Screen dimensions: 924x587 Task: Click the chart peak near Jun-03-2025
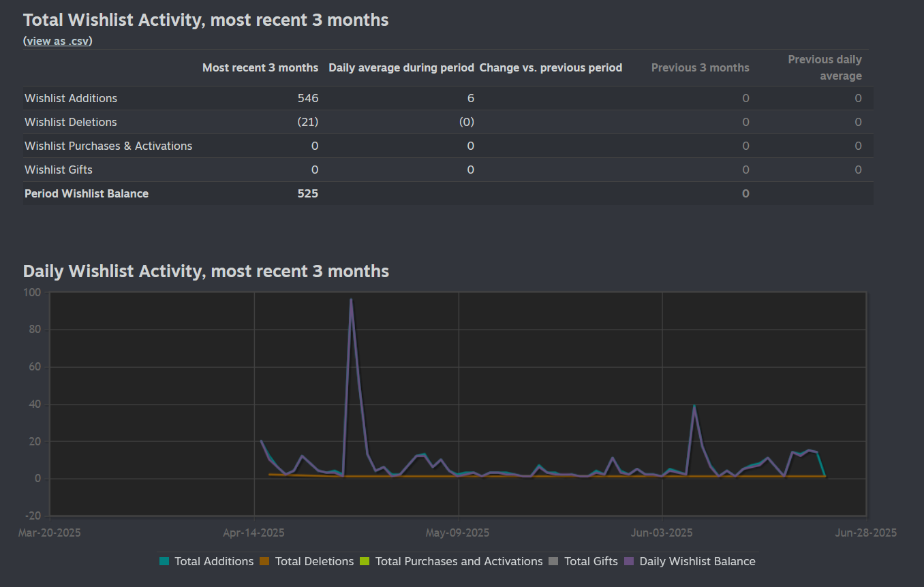point(694,407)
